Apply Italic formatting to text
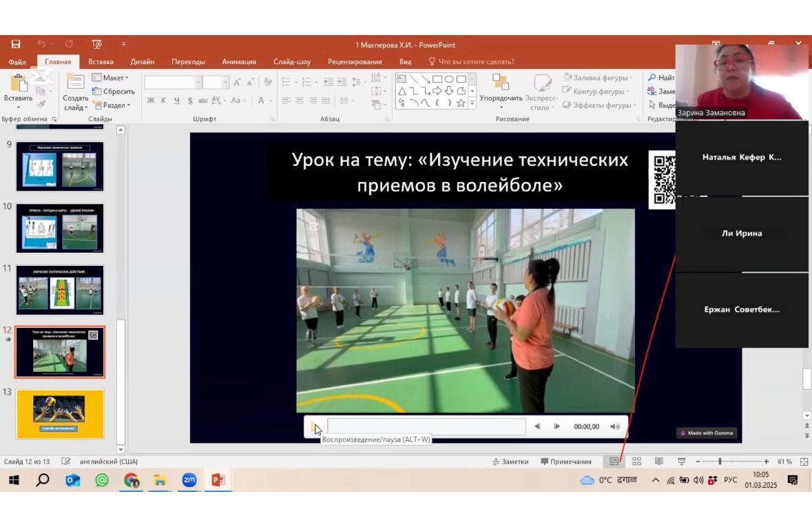812x507 pixels. 163,100
